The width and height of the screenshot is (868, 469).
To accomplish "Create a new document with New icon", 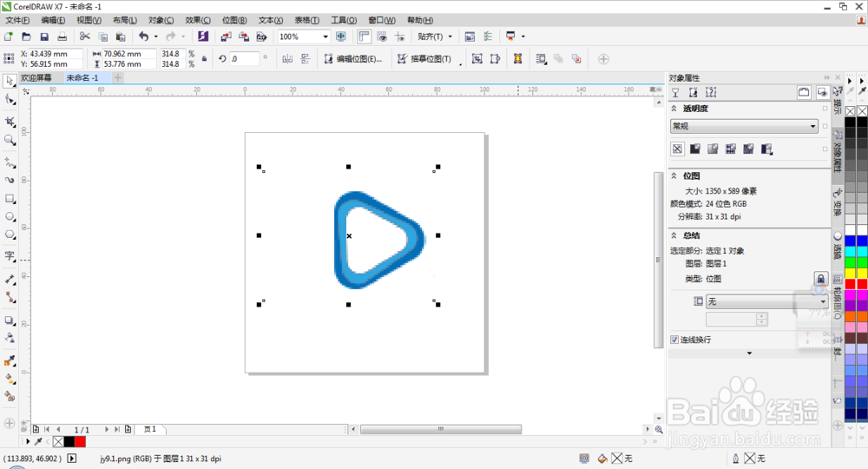I will (x=9, y=36).
